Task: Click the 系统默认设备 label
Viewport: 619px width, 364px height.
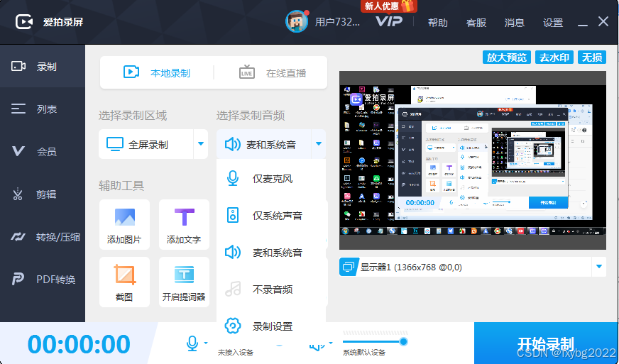Action: [x=364, y=352]
